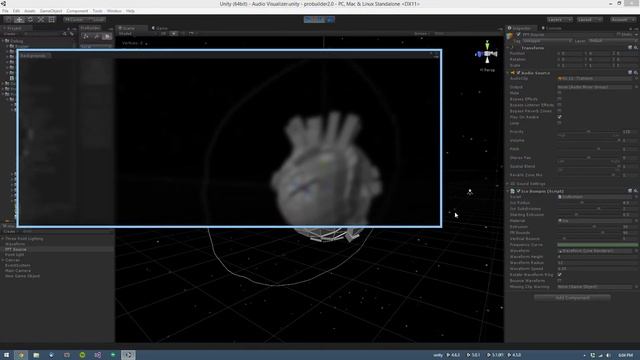
Task: Click the scene orientation gizmo
Action: pyautogui.click(x=487, y=54)
